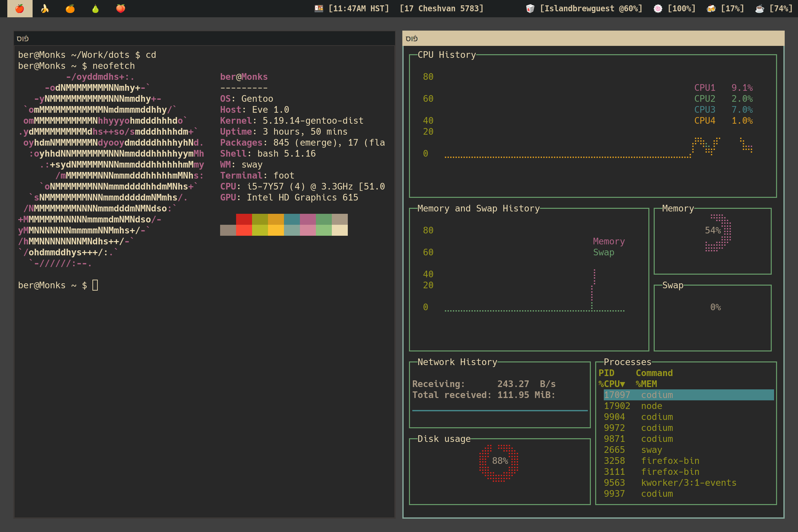This screenshot has width=798, height=532.
Task: Click the clock icon beside 11:47AM HST
Action: (x=319, y=9)
